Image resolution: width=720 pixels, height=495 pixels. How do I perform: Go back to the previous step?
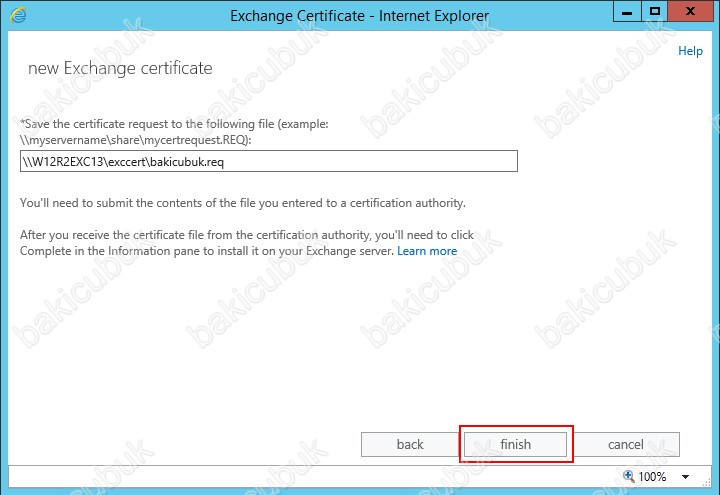410,444
